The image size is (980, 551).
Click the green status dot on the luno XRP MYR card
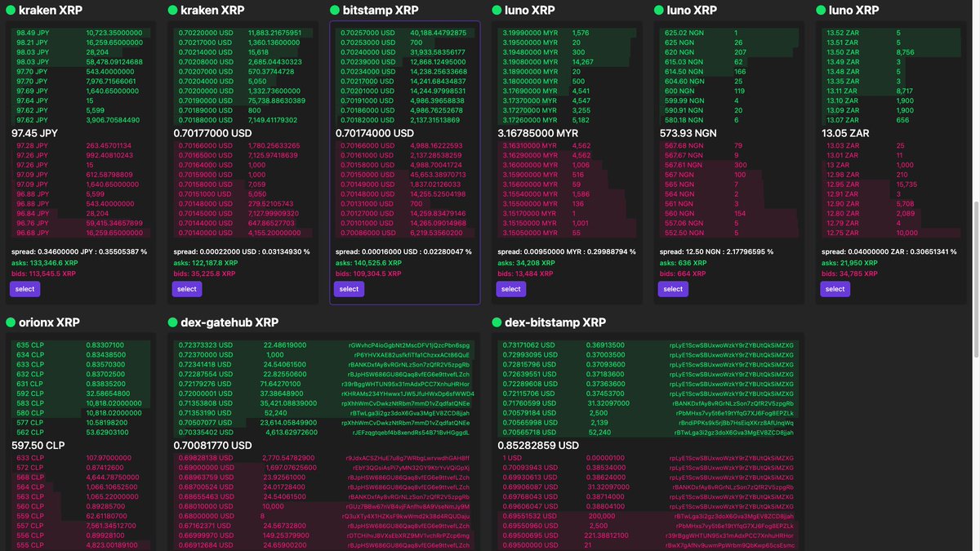[497, 11]
